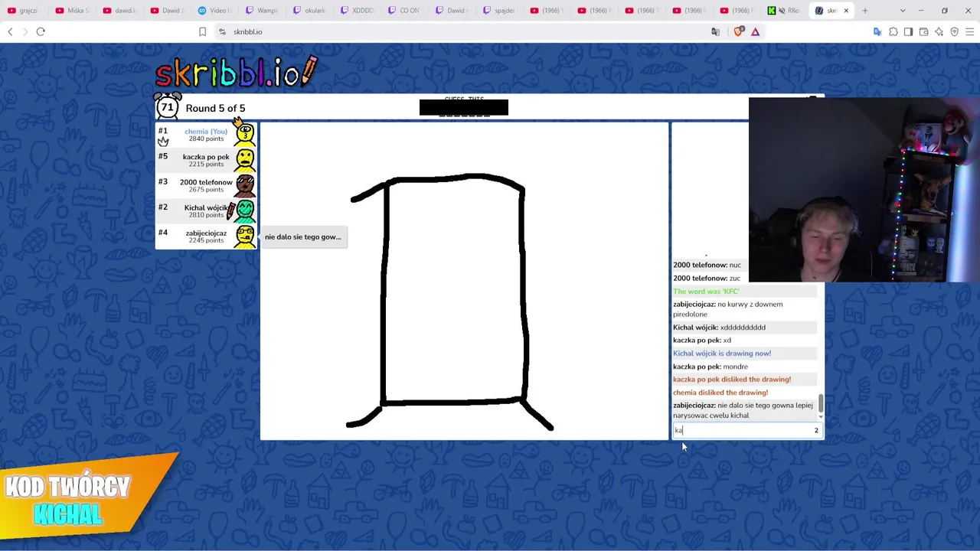Click the #1 rank crown icon
This screenshot has width=980, height=551.
pos(163,142)
